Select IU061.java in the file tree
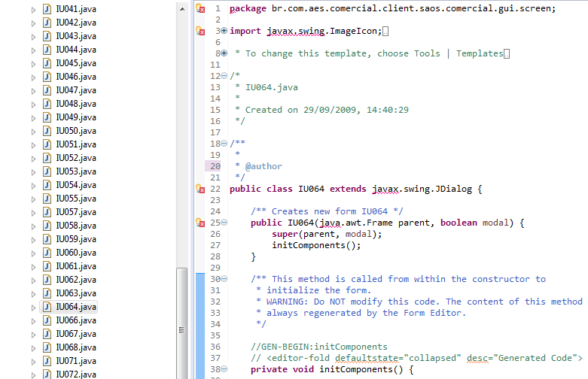Image resolution: width=588 pixels, height=379 pixels. click(76, 266)
